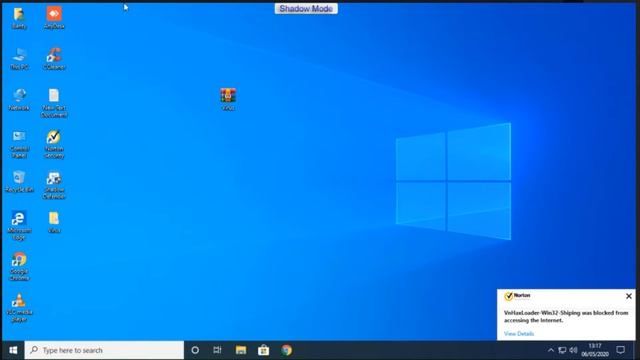Select the AnyDesk desktop shortcut
Viewport: 640px width, 360px height.
pyautogui.click(x=54, y=18)
